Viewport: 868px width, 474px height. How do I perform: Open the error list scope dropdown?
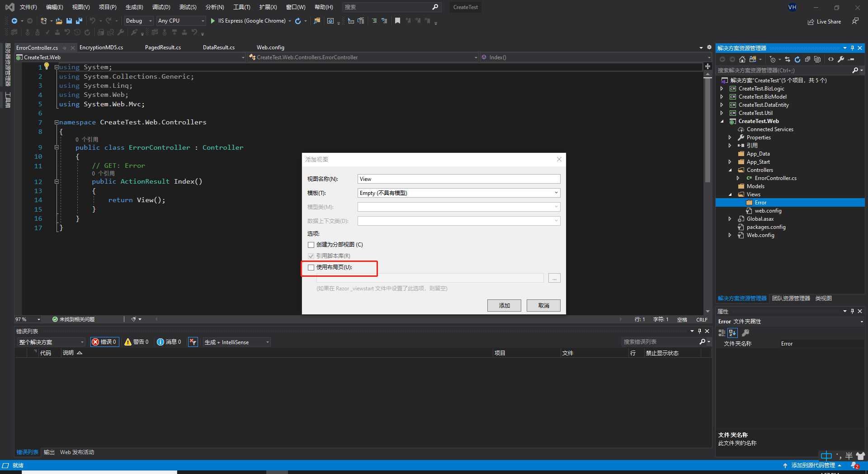pyautogui.click(x=51, y=342)
